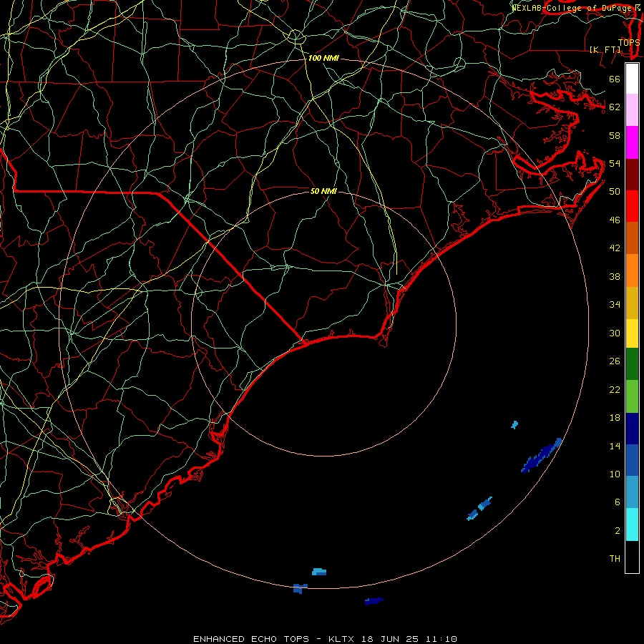Click the cyan legend swatch
Image resolution: width=644 pixels, height=644 pixels.
(x=632, y=525)
